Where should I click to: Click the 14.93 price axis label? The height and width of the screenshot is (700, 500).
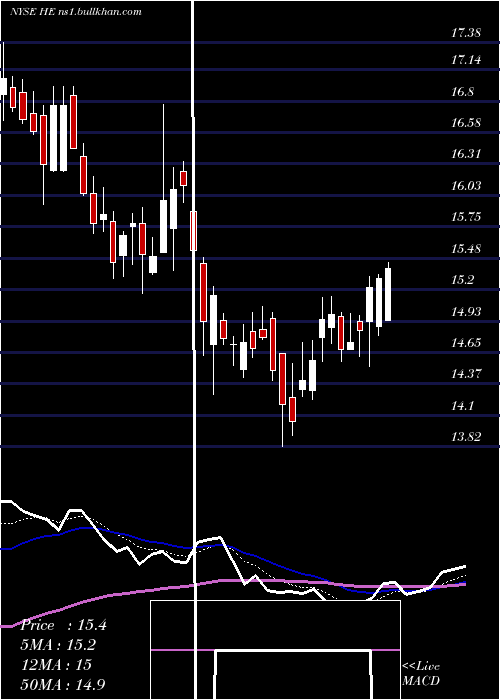(x=466, y=312)
